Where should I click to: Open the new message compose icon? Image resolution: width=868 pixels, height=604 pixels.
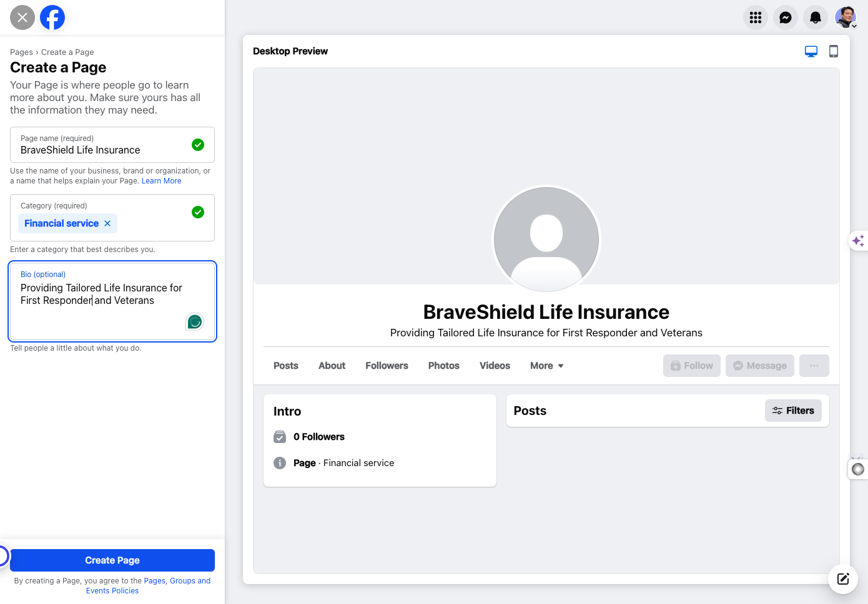tap(843, 579)
